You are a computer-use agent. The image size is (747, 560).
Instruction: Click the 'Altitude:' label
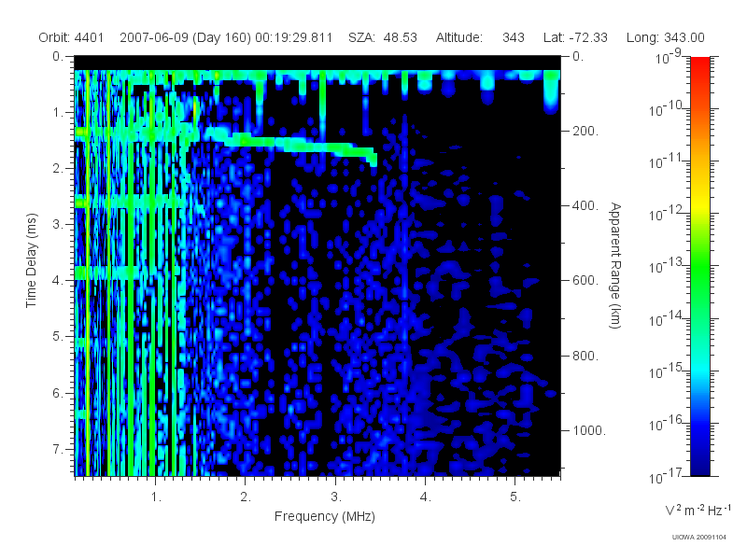tap(459, 37)
